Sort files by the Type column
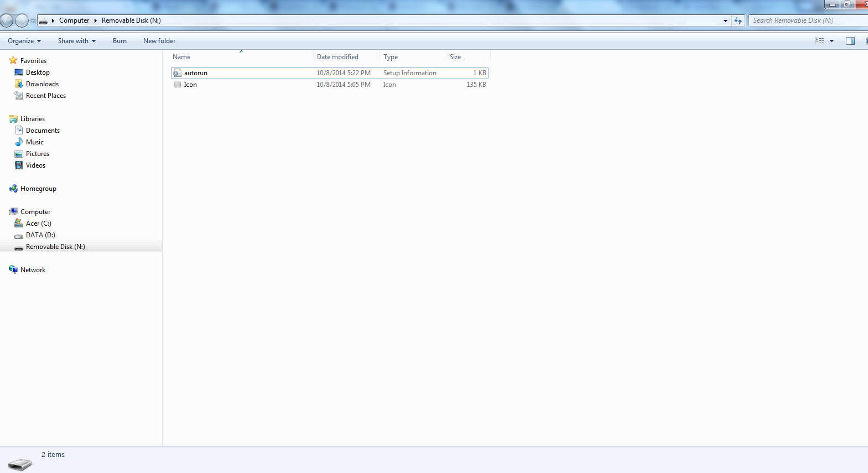The height and width of the screenshot is (473, 868). [x=413, y=57]
